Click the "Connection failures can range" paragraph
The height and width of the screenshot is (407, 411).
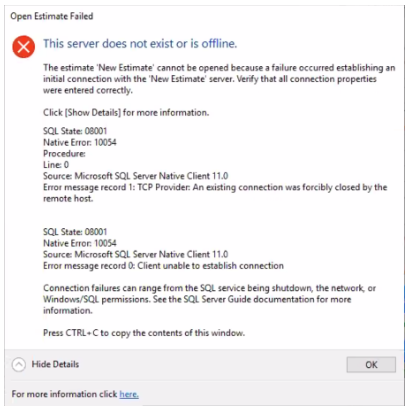pyautogui.click(x=209, y=299)
